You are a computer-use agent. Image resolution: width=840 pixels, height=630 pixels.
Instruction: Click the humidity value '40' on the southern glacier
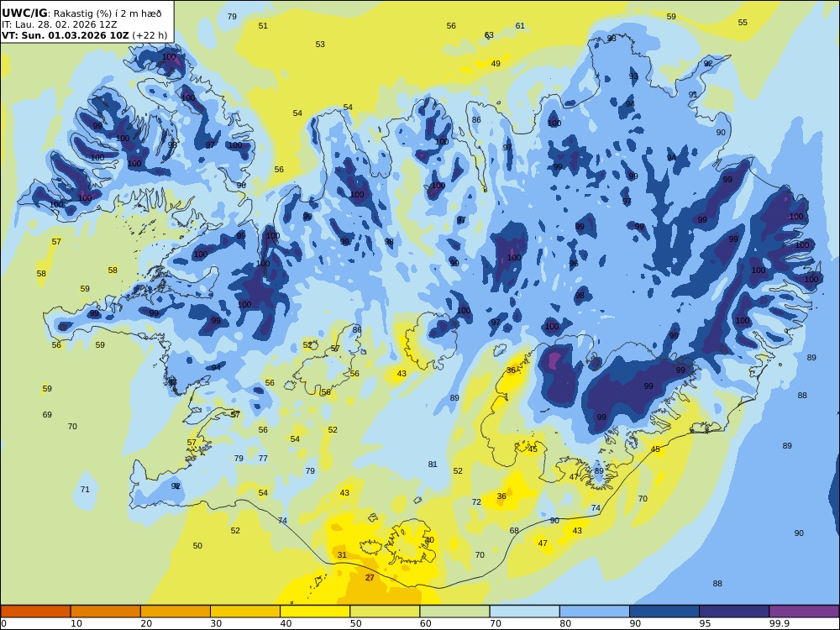tap(429, 540)
